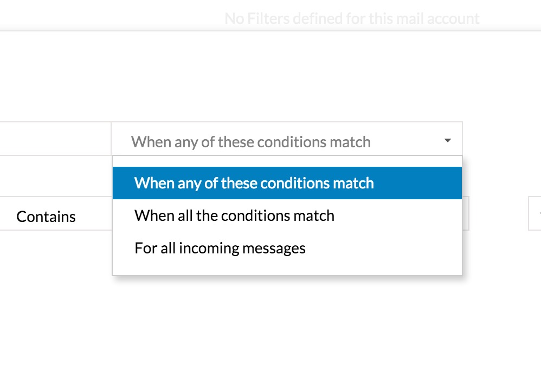Choose 'For all incoming messages' option

pyautogui.click(x=287, y=248)
